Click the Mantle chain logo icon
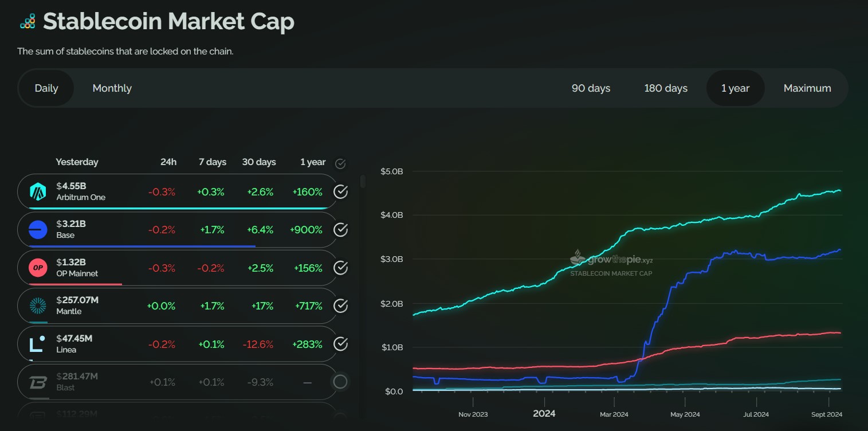Viewport: 868px width, 431px height. tap(38, 305)
